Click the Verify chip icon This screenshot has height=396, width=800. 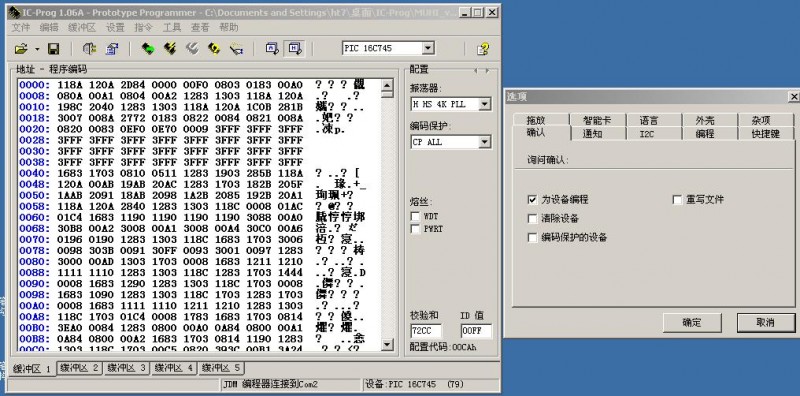click(x=214, y=49)
